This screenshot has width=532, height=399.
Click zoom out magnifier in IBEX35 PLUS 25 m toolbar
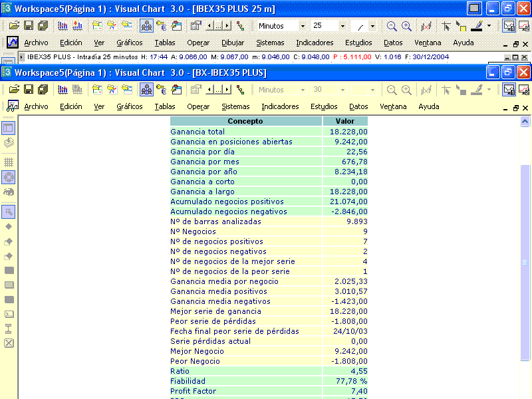(x=392, y=26)
